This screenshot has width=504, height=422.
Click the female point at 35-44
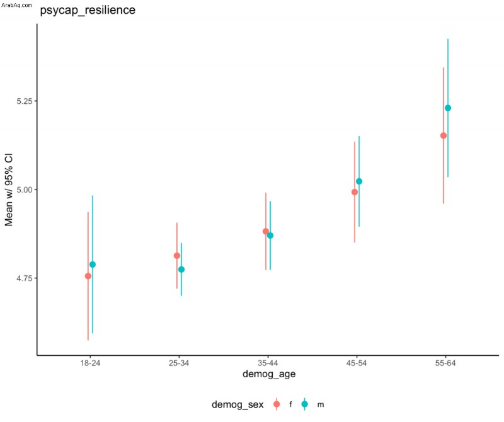pyautogui.click(x=266, y=231)
